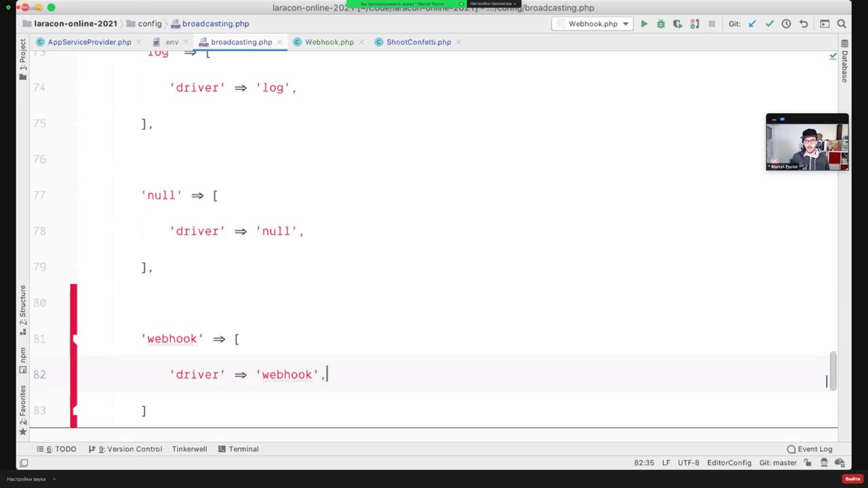Viewport: 868px width, 488px height.
Task: Open the Version Control tool window
Action: pyautogui.click(x=125, y=449)
